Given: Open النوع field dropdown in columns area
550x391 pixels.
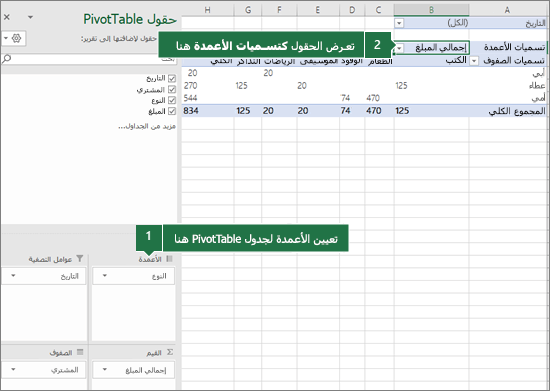Looking at the screenshot, I should click(105, 276).
